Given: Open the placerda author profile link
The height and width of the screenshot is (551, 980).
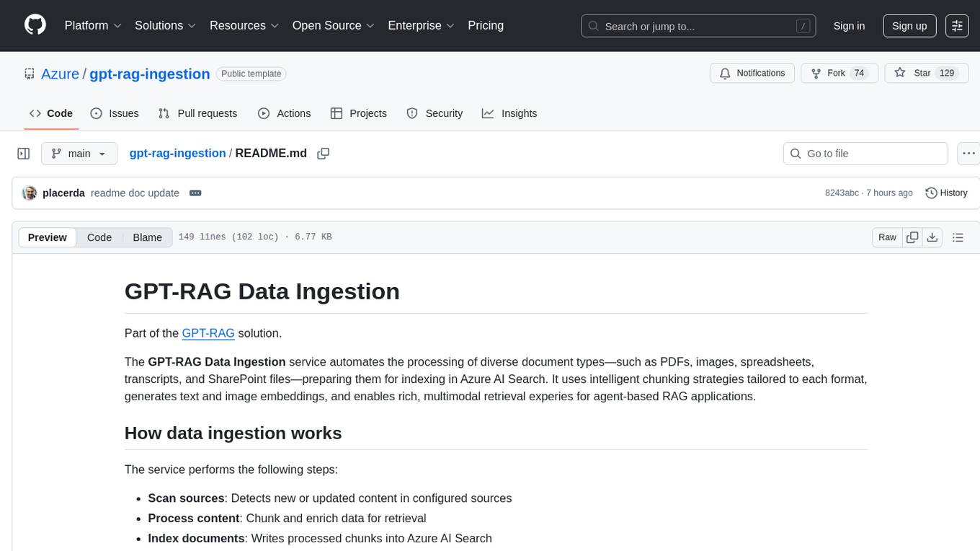Looking at the screenshot, I should point(63,193).
